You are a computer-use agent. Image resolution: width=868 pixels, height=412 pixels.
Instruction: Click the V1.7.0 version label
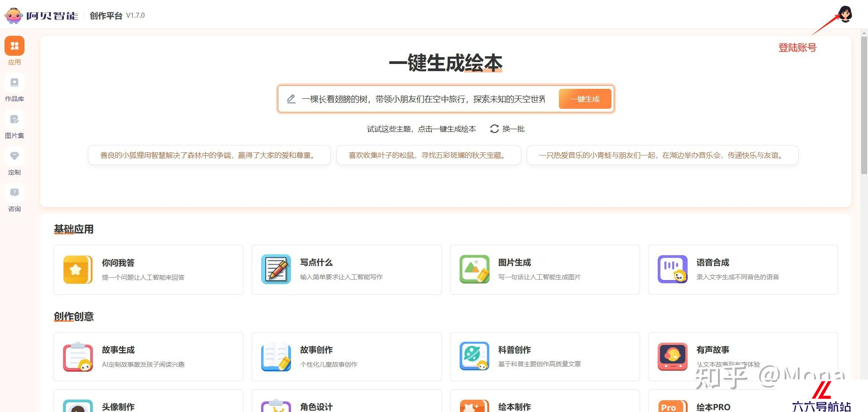coord(136,15)
